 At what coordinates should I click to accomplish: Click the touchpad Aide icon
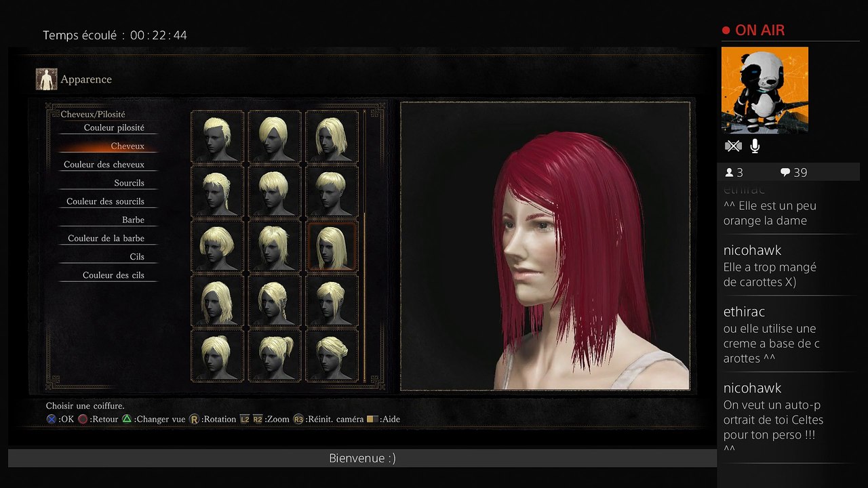pos(372,419)
